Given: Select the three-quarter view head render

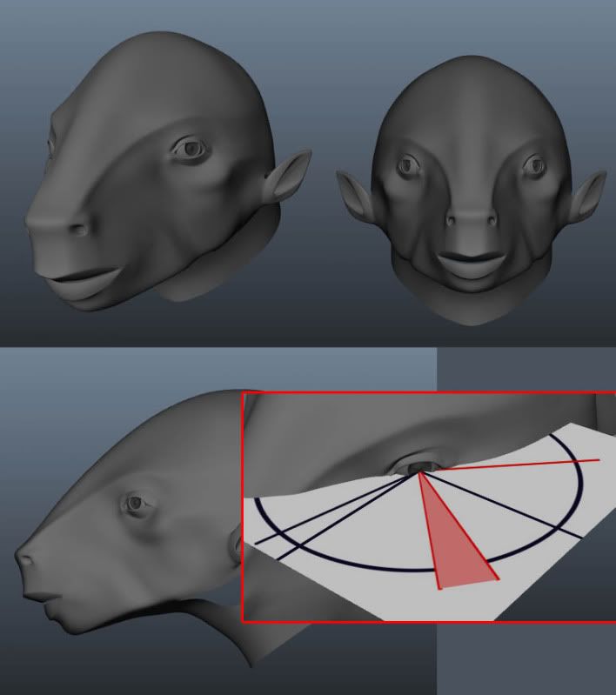Looking at the screenshot, I should point(168,170).
